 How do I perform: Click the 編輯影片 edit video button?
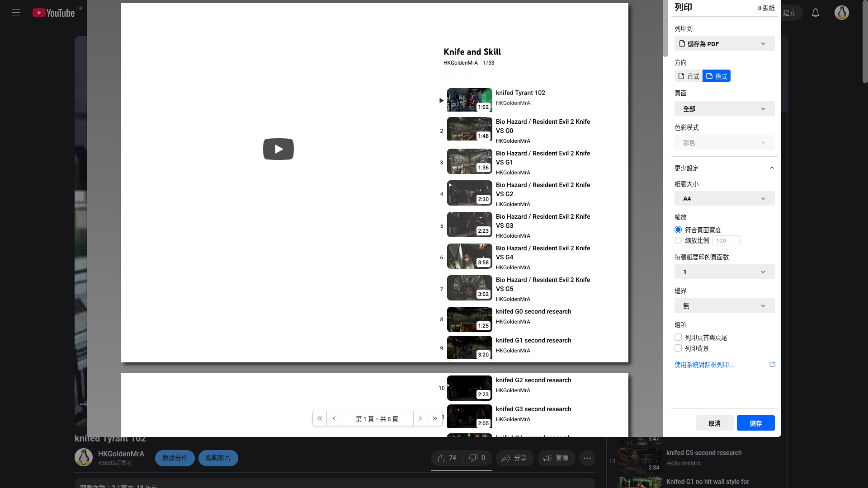coord(218,458)
